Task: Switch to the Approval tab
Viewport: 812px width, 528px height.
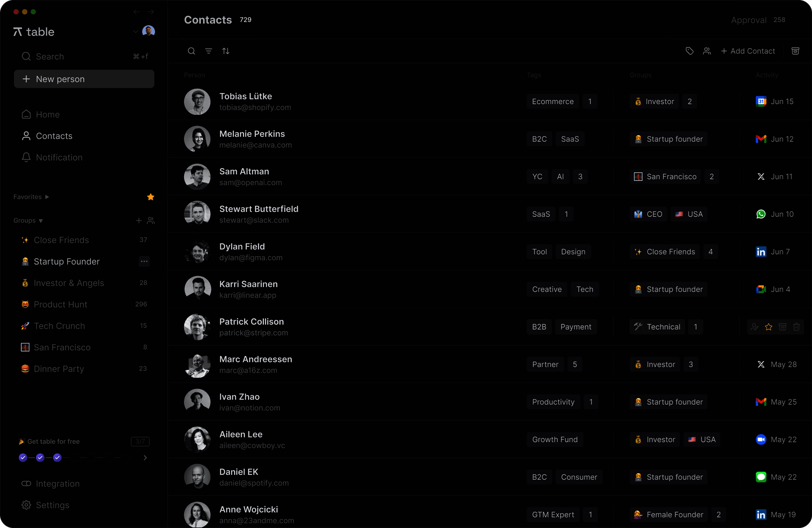Action: pyautogui.click(x=749, y=20)
